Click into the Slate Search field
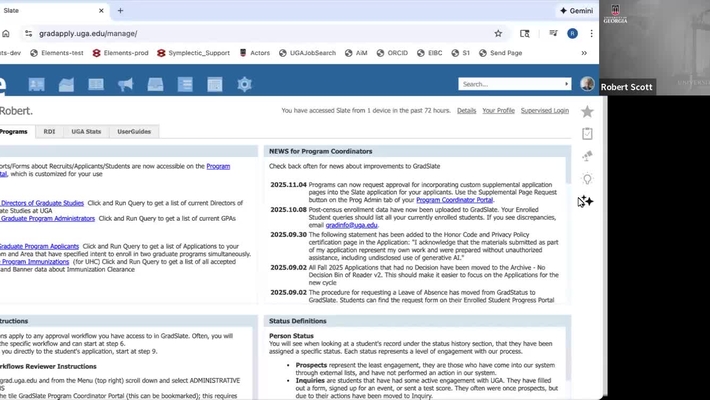 pyautogui.click(x=508, y=85)
